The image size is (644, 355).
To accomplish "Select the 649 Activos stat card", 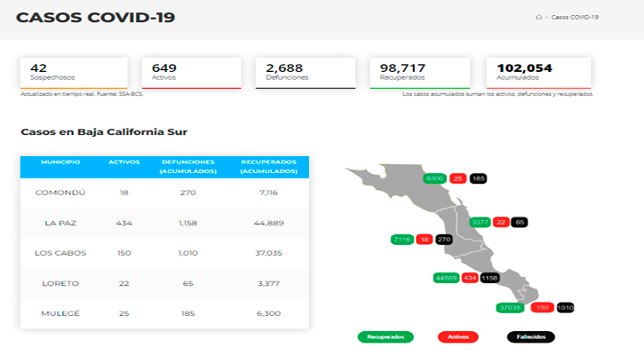I will (x=191, y=73).
